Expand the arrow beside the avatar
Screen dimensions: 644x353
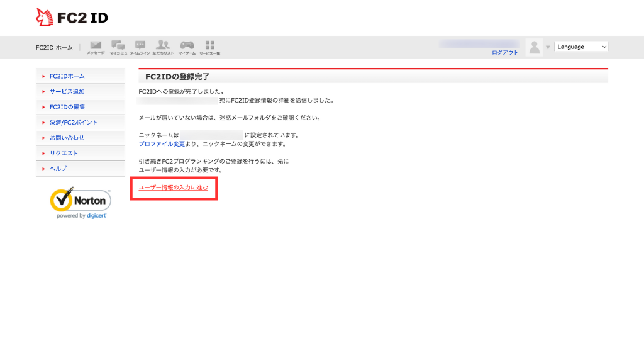[x=548, y=47]
